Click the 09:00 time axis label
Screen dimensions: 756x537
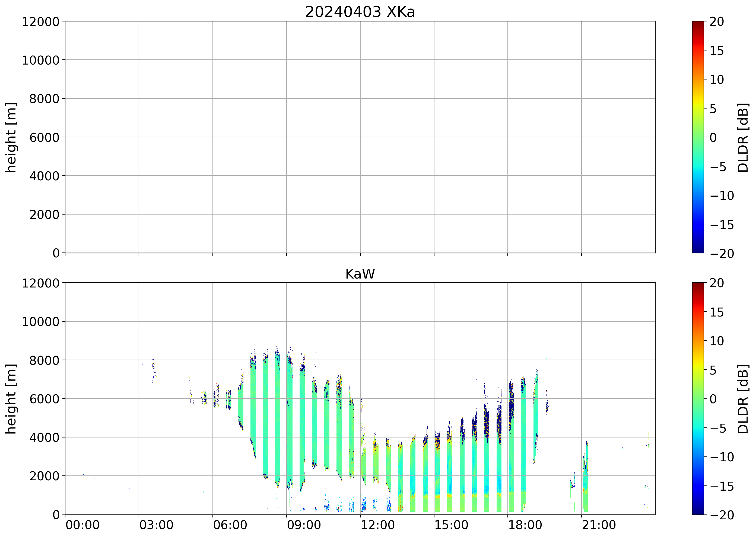[x=304, y=525]
